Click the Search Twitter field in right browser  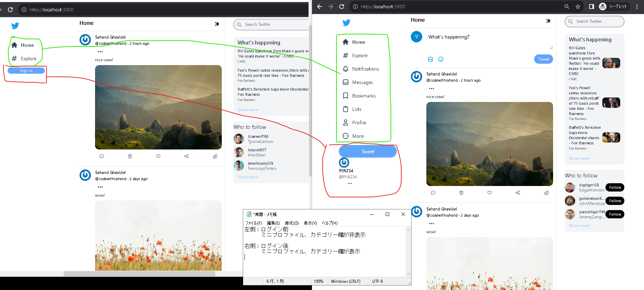click(594, 21)
